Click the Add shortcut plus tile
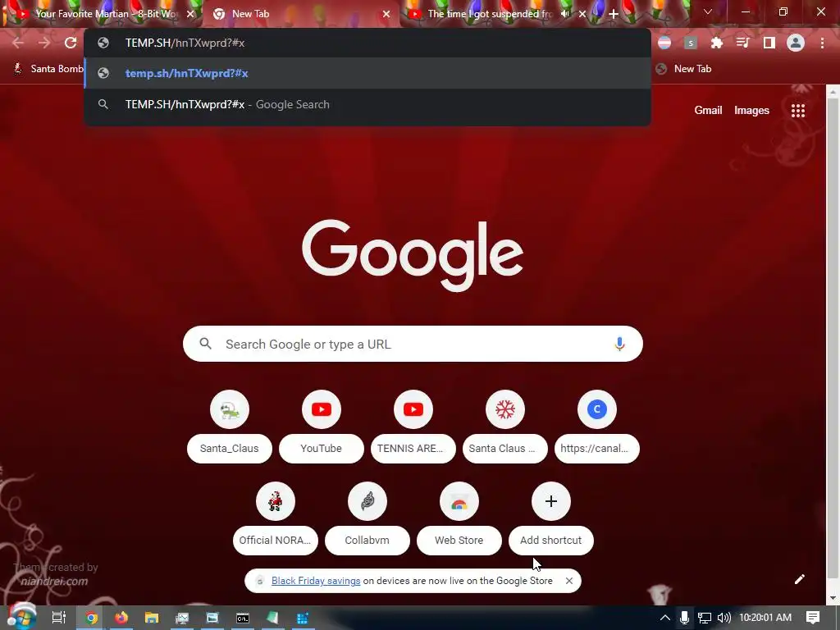The height and width of the screenshot is (630, 840). click(x=550, y=518)
